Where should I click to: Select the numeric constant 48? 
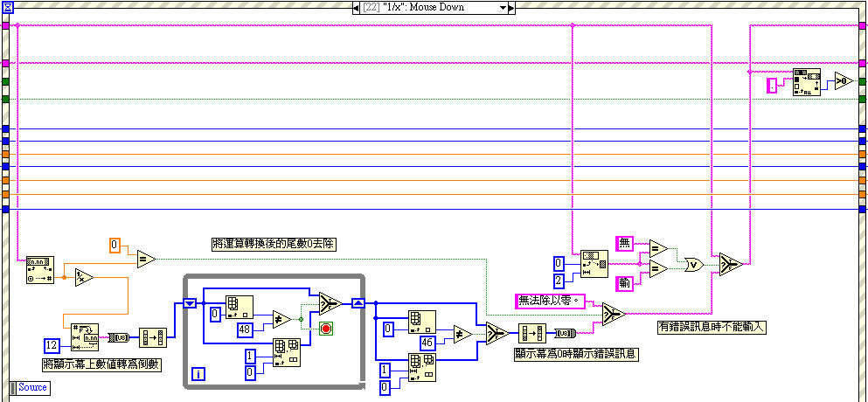pos(246,329)
